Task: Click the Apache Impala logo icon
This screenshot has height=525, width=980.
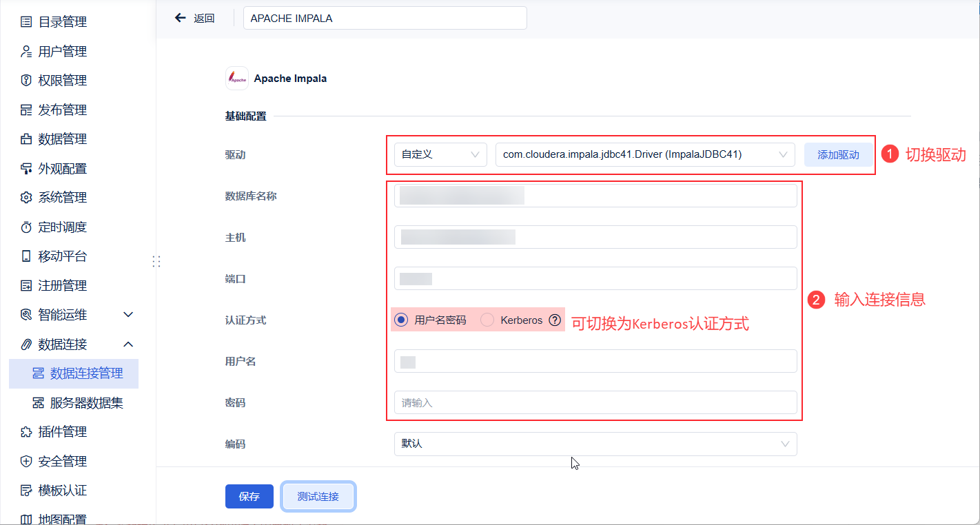Action: click(237, 79)
